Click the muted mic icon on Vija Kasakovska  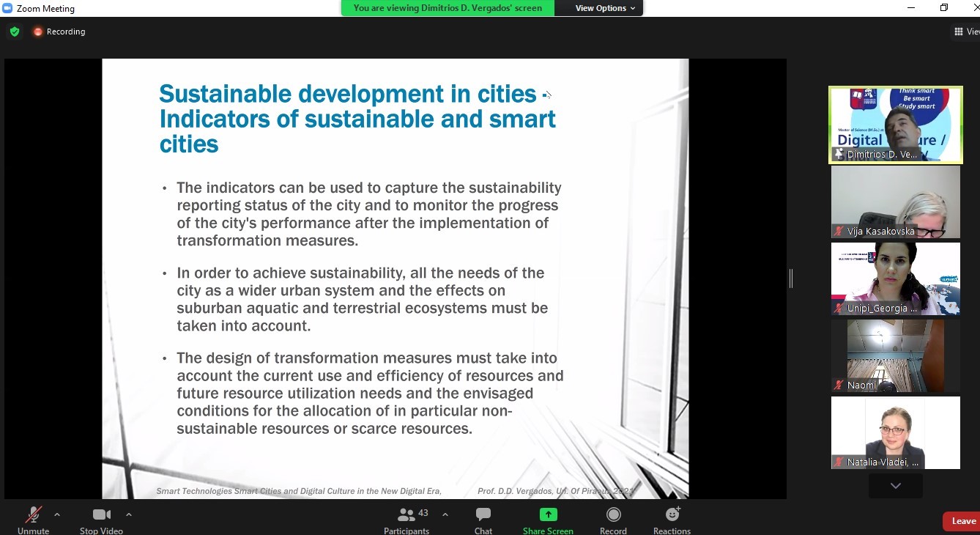pyautogui.click(x=839, y=232)
